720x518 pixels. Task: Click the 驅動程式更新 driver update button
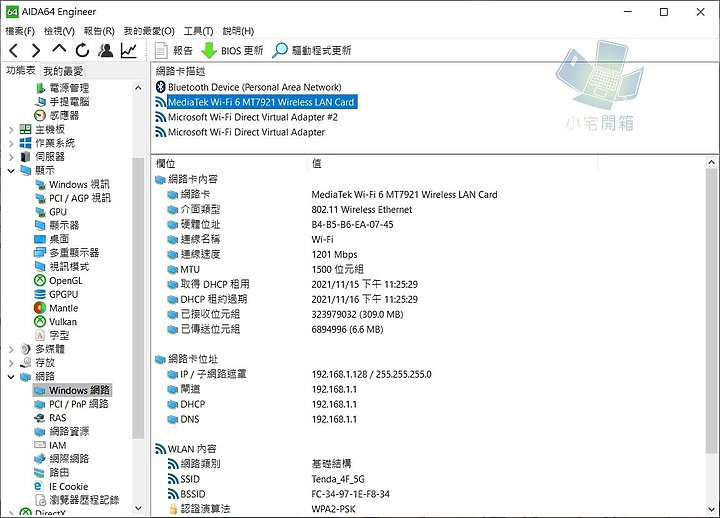point(312,51)
